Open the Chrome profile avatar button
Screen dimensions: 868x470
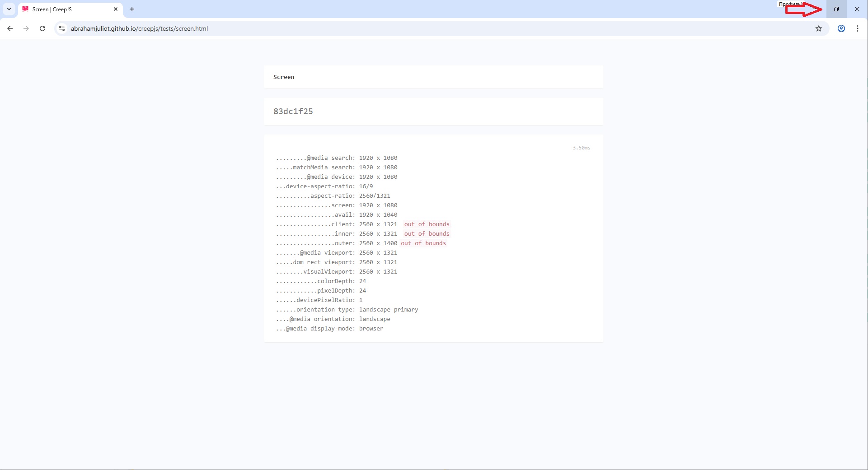click(x=841, y=28)
